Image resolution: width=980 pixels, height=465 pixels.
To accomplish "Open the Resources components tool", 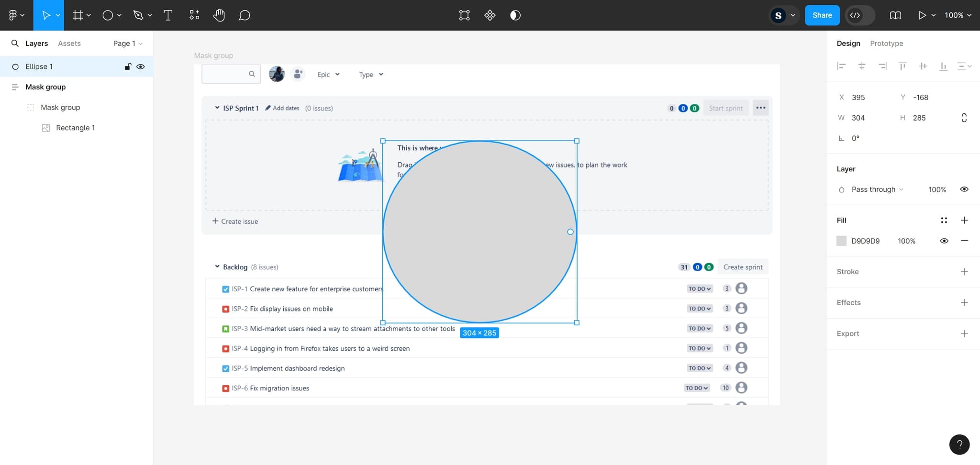I will (194, 15).
